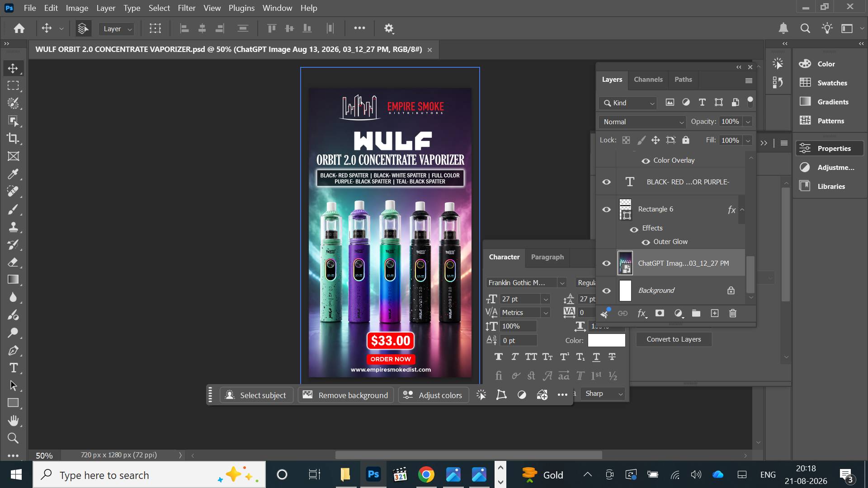The image size is (868, 488).
Task: Pick the Eyedropper tool
Action: (13, 174)
